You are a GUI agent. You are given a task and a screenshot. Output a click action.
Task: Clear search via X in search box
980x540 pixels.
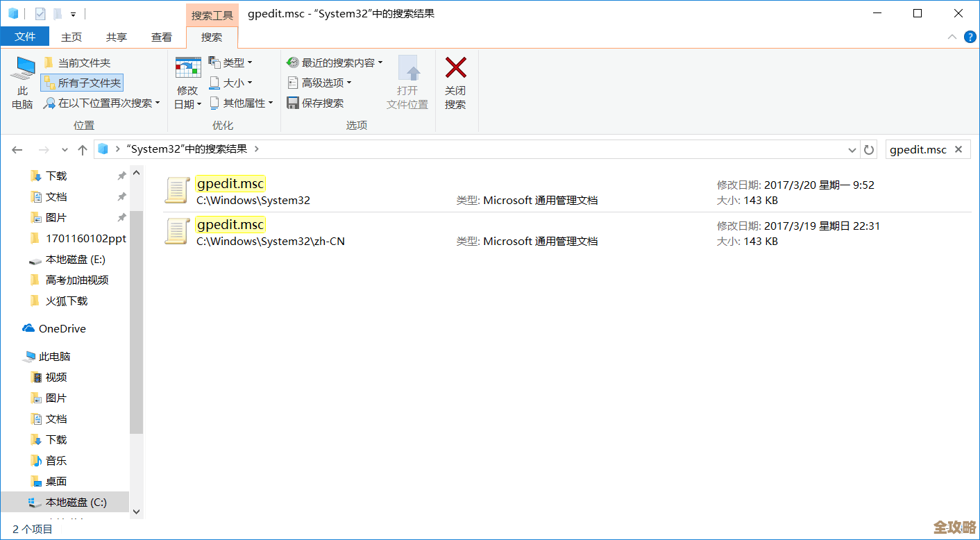[958, 149]
